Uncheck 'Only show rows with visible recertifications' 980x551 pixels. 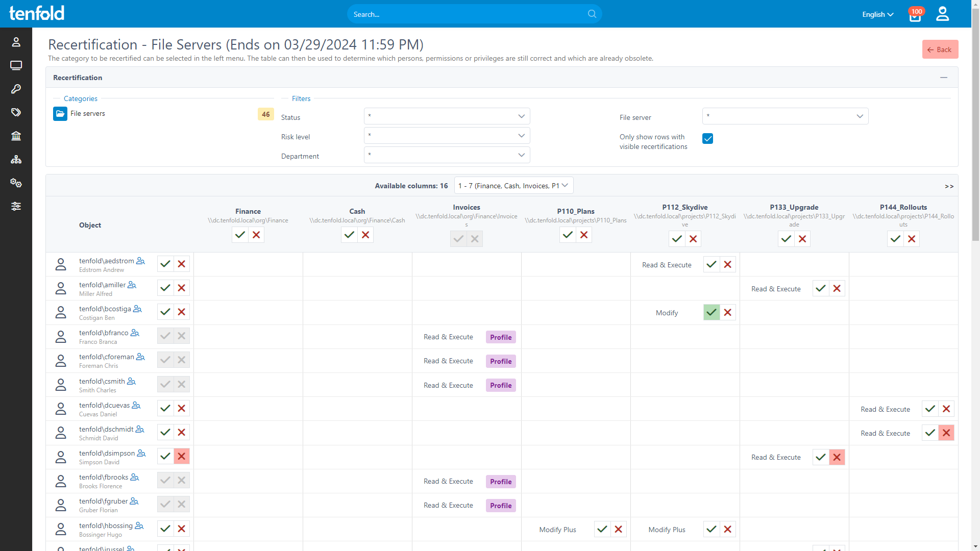707,139
